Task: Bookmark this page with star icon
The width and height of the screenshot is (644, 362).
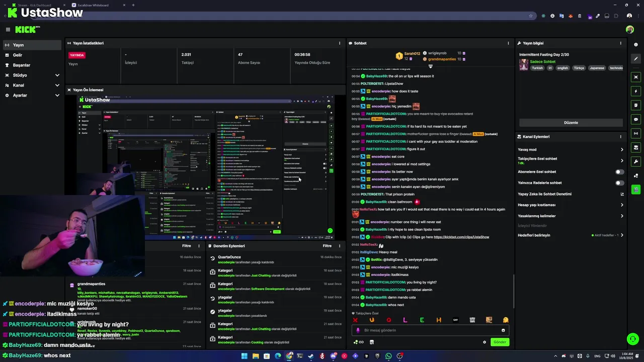Action: click(530, 16)
